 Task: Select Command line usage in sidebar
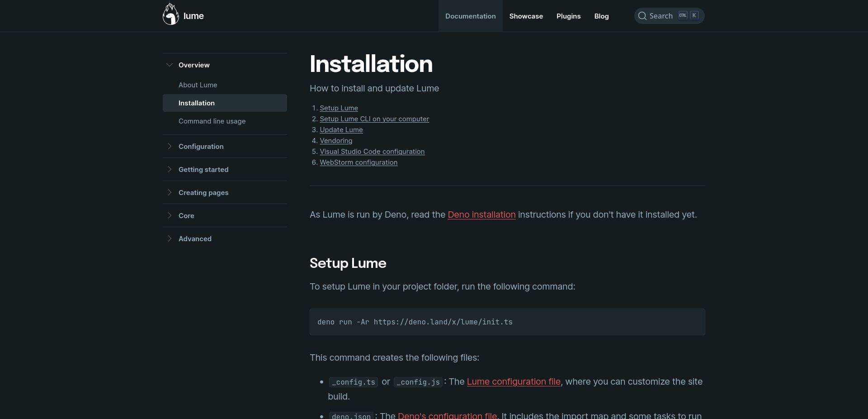pos(212,121)
